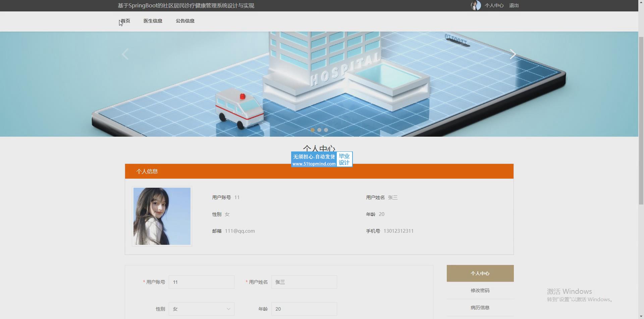Viewport: 644px width, 319px height.
Task: Select the first carousel indicator dot
Action: [313, 130]
